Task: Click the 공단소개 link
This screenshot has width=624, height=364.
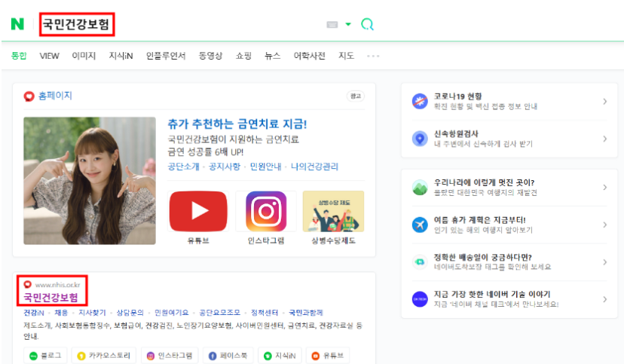Action: pos(183,167)
